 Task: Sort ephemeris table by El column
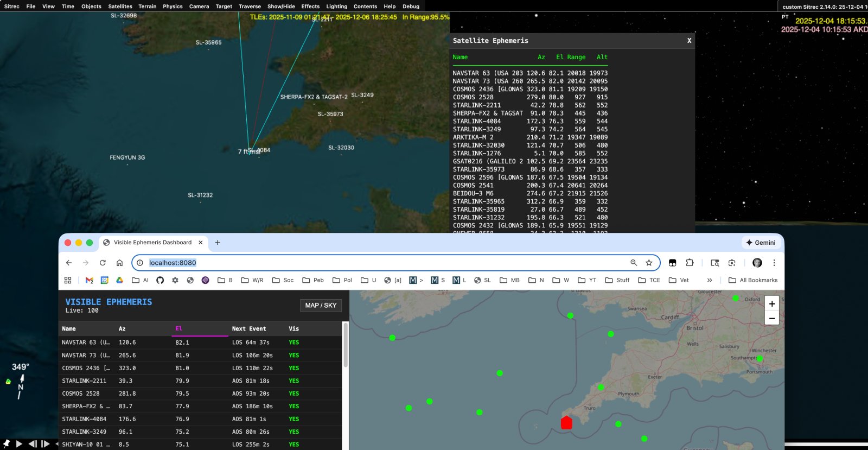(x=178, y=328)
